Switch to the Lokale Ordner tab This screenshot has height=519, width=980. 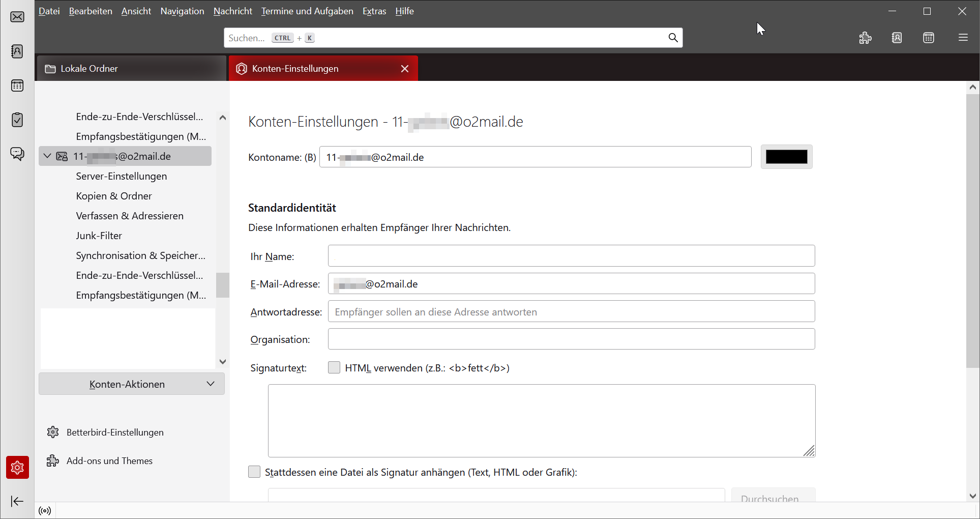click(x=131, y=69)
